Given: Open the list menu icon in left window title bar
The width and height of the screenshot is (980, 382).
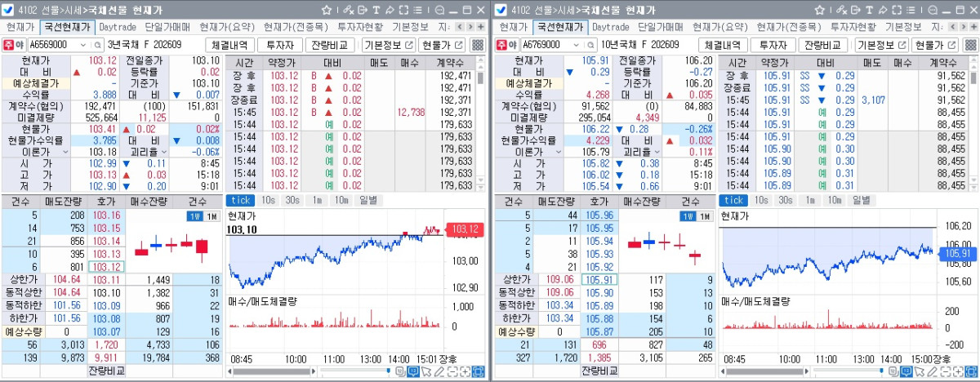Looking at the screenshot, I should pos(417,10).
